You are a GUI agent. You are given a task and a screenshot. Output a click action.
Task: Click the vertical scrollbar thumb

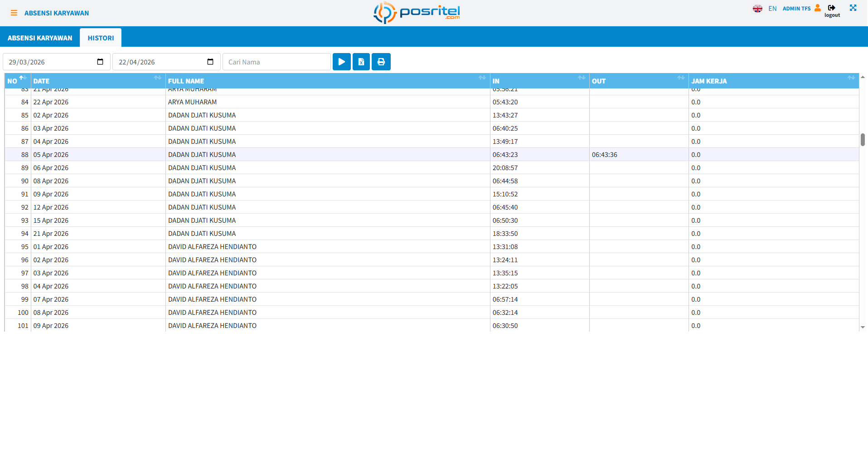point(863,140)
